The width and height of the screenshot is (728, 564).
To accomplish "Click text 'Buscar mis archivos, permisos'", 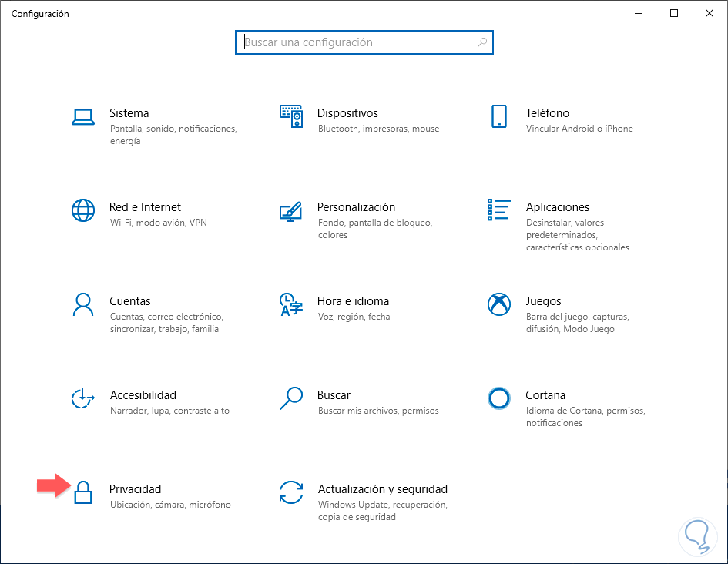I will pos(378,411).
